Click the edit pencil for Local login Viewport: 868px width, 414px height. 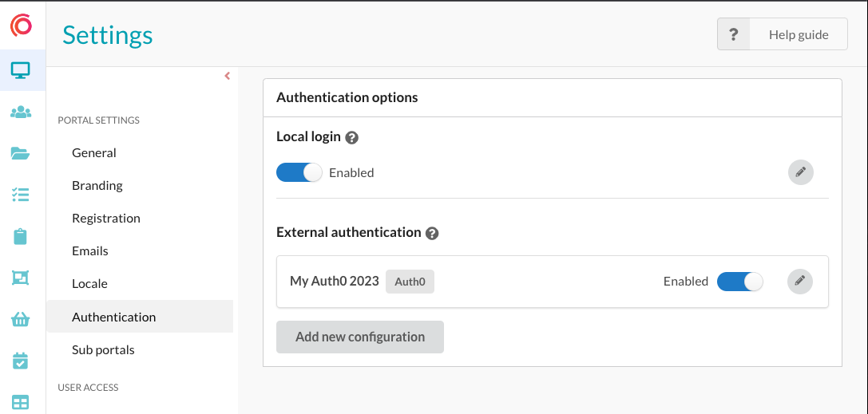pyautogui.click(x=800, y=172)
